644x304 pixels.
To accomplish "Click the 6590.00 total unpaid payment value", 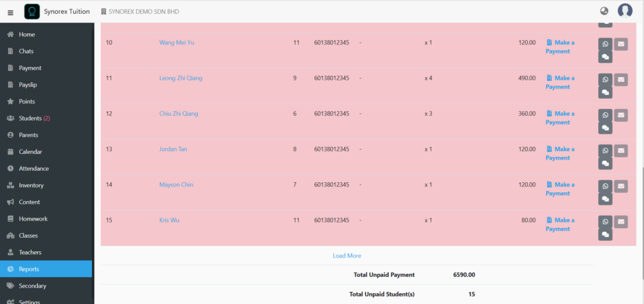I will pyautogui.click(x=464, y=275).
